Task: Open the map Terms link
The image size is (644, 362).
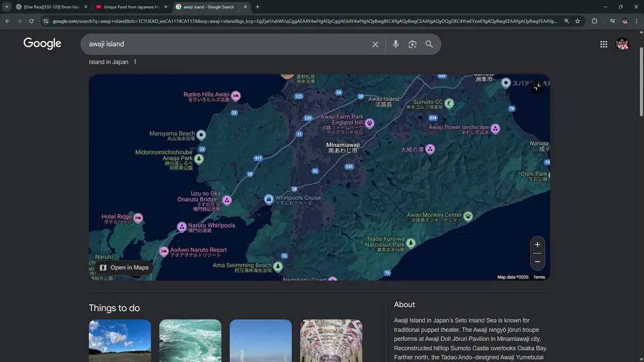Action: [x=539, y=277]
